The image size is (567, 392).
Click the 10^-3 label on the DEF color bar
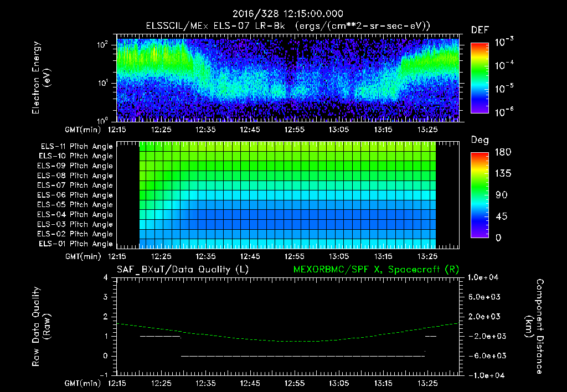coord(504,42)
